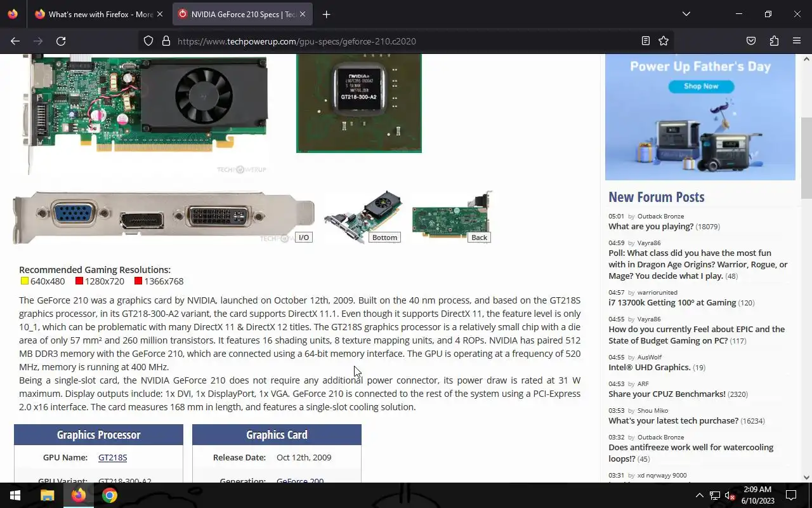Open 'What are you playing?' forum post
This screenshot has height=508, width=812.
[x=651, y=226]
